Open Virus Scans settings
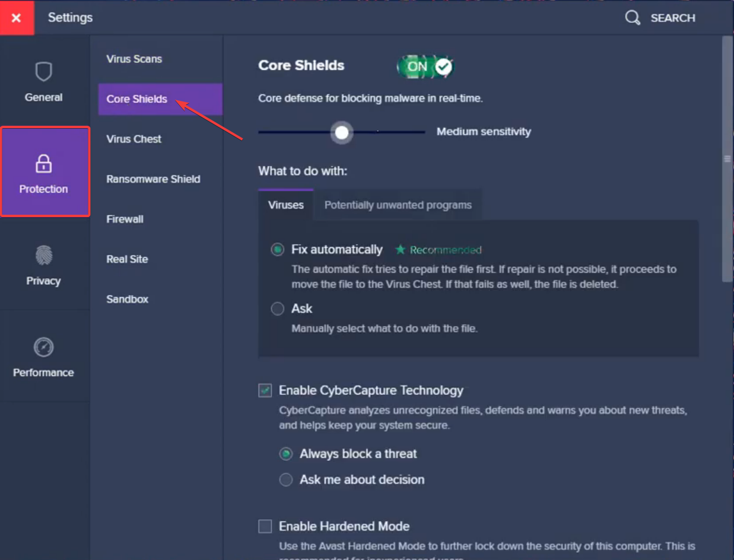734x560 pixels. [160, 59]
